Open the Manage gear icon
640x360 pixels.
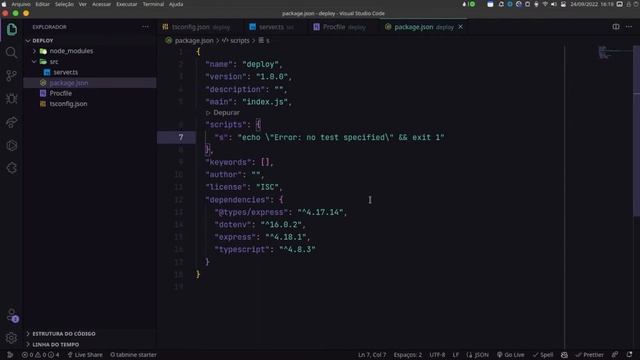12,338
